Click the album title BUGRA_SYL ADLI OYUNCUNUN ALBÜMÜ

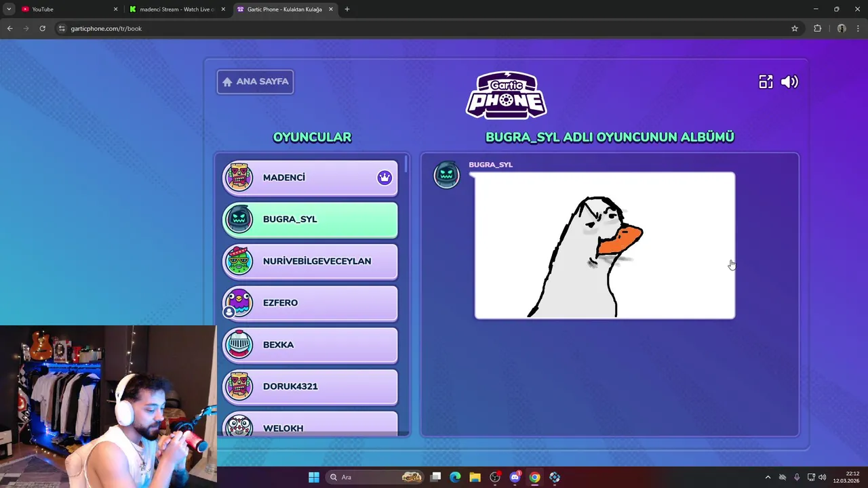click(610, 137)
